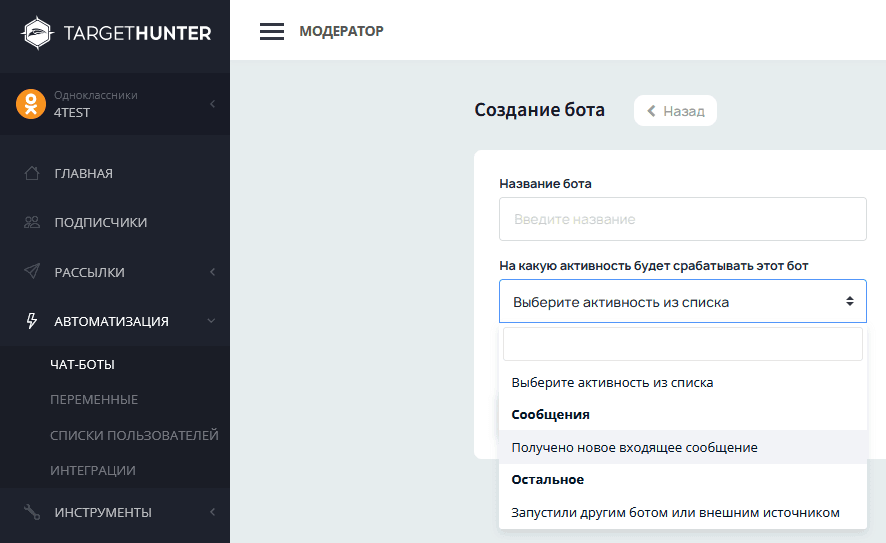
Task: Click the TargetHunter logo icon
Action: (37, 32)
